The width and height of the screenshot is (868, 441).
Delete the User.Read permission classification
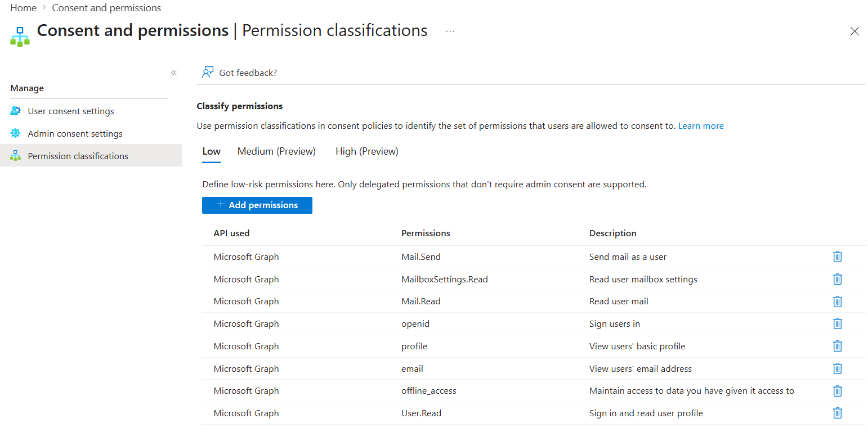[x=837, y=413]
